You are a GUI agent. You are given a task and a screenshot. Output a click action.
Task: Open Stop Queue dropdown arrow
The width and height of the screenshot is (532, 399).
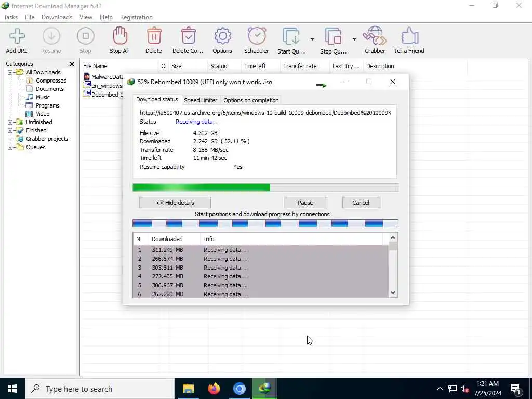(354, 39)
